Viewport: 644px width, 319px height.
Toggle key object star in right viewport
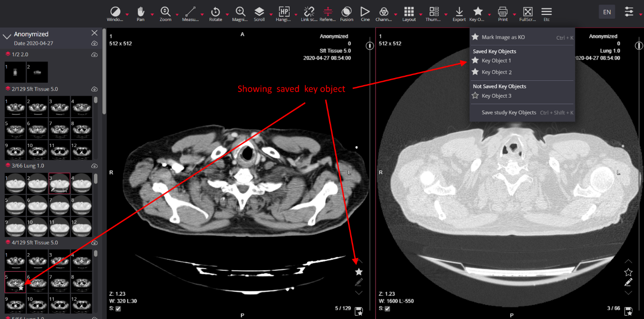(x=628, y=272)
